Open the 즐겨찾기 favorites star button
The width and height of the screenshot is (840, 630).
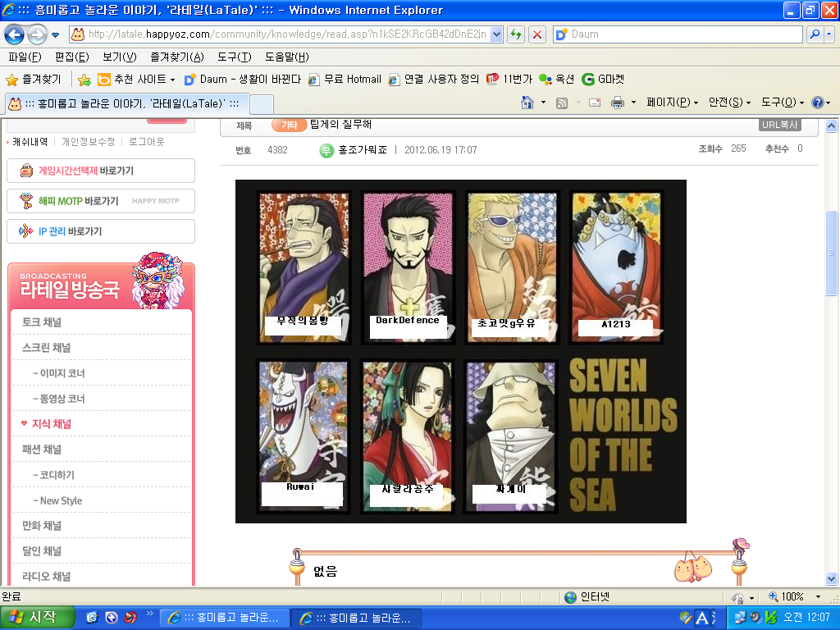34,80
